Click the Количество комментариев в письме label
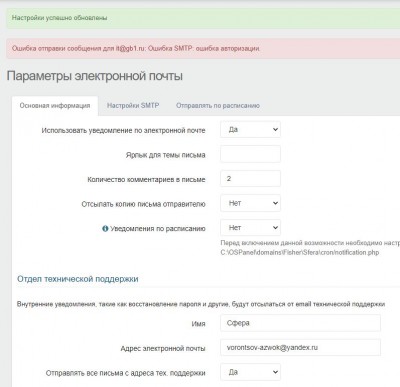 [146, 180]
